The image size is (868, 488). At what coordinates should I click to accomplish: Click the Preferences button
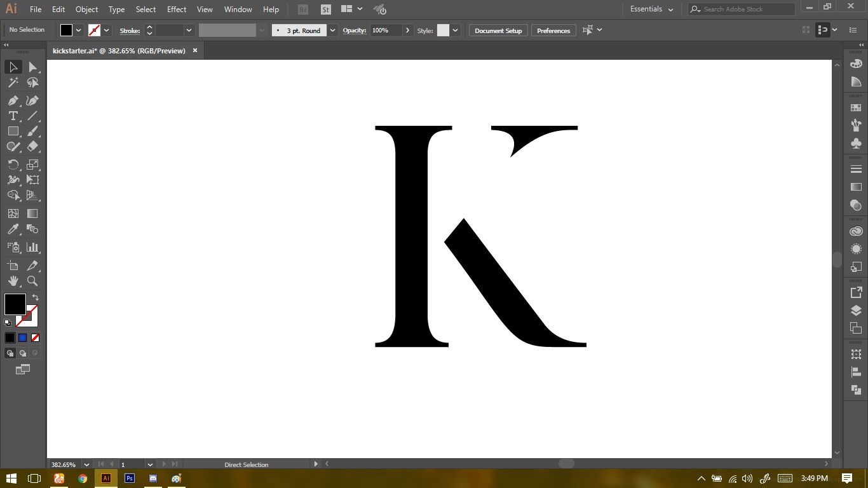(553, 30)
